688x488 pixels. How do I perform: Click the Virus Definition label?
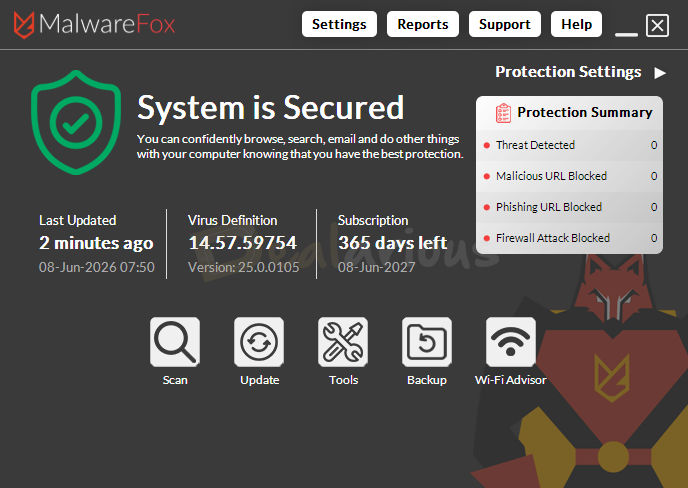tap(233, 220)
